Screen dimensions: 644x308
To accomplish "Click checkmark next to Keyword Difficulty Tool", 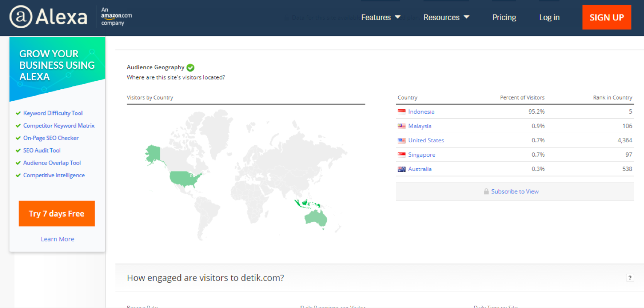I will coord(18,113).
